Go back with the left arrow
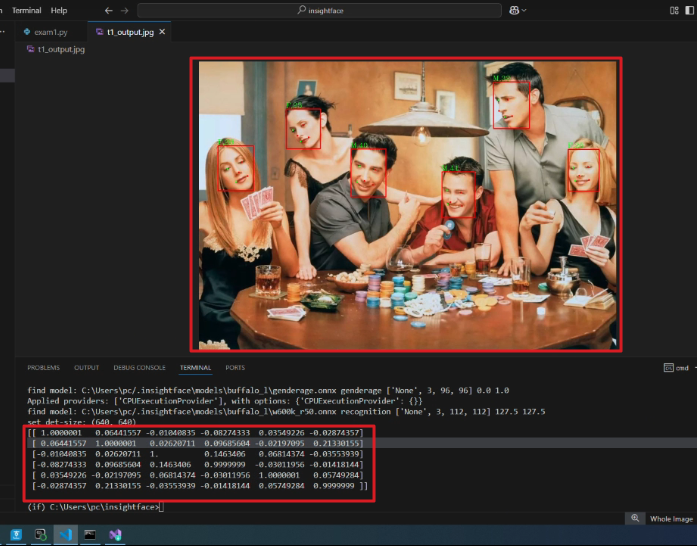This screenshot has height=546, width=697. pyautogui.click(x=108, y=10)
